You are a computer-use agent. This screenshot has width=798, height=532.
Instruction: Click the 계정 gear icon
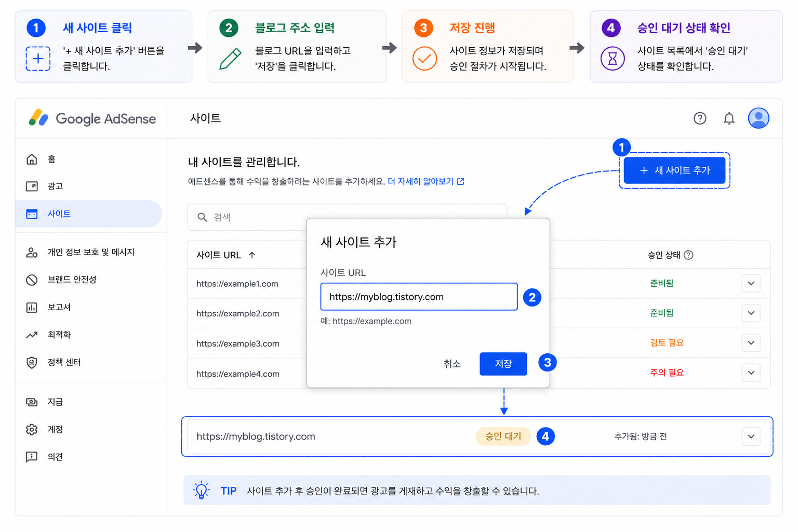click(32, 429)
